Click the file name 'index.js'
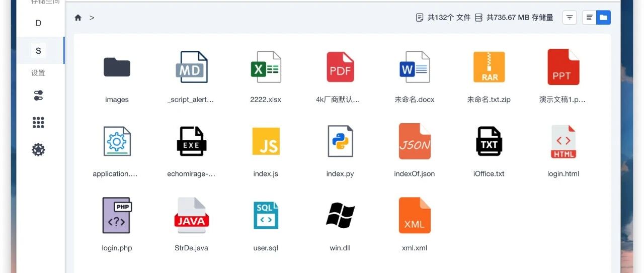This screenshot has width=644, height=273. [266, 174]
